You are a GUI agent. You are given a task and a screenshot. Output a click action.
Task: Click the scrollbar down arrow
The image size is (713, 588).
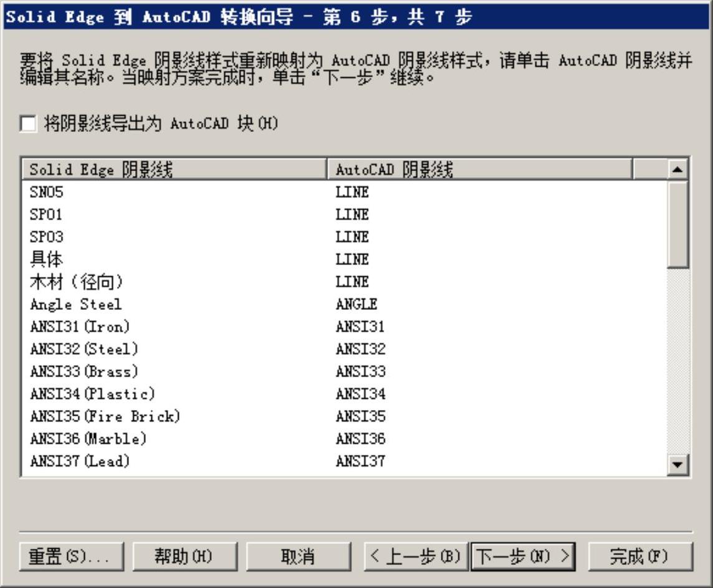tap(678, 464)
